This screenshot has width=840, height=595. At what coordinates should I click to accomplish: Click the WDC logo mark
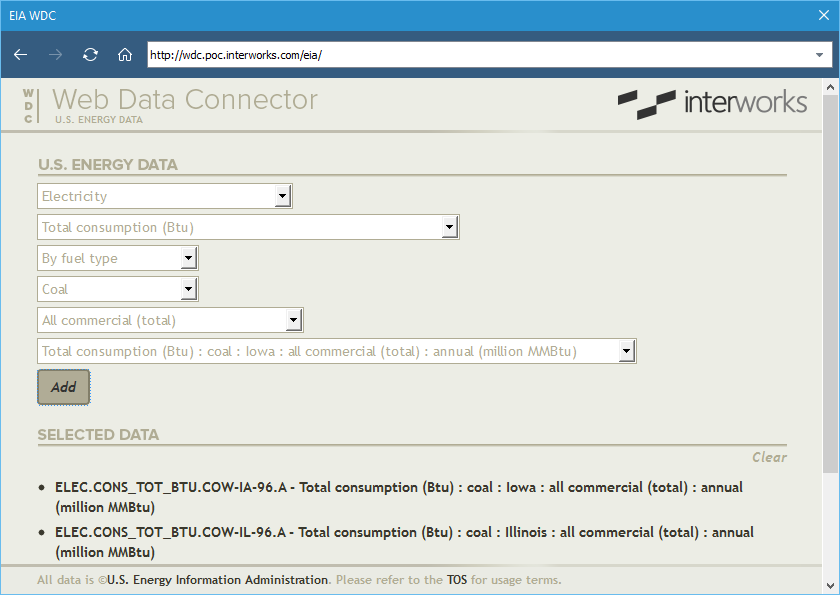point(30,106)
